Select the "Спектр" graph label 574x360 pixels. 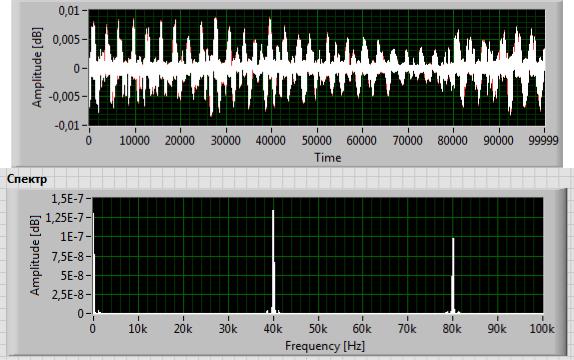pyautogui.click(x=27, y=179)
